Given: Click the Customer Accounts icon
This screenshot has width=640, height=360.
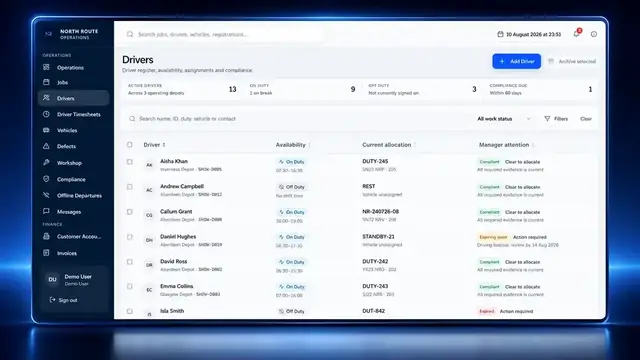Looking at the screenshot, I should [x=46, y=236].
